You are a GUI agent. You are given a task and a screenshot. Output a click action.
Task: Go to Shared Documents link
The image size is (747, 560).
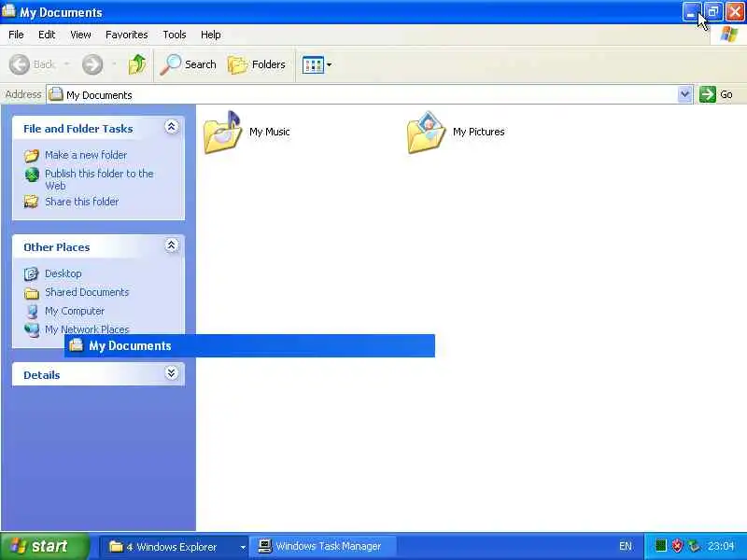click(x=87, y=292)
